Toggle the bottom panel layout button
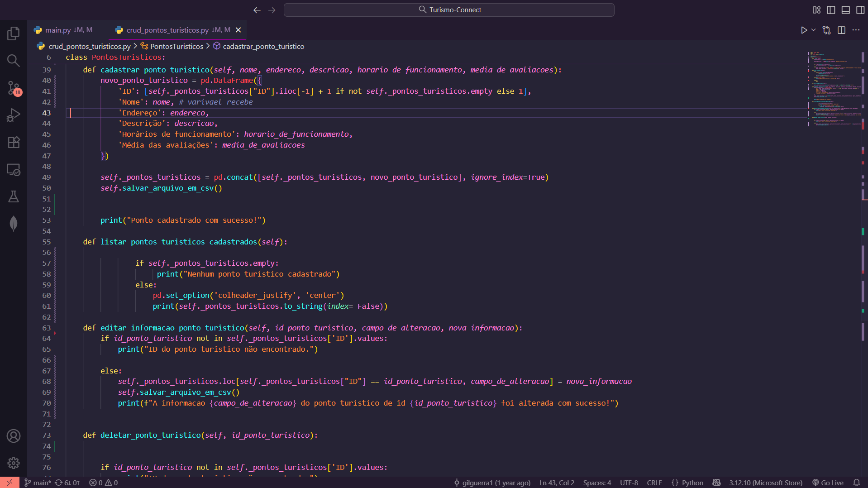The width and height of the screenshot is (868, 488). pyautogui.click(x=845, y=10)
